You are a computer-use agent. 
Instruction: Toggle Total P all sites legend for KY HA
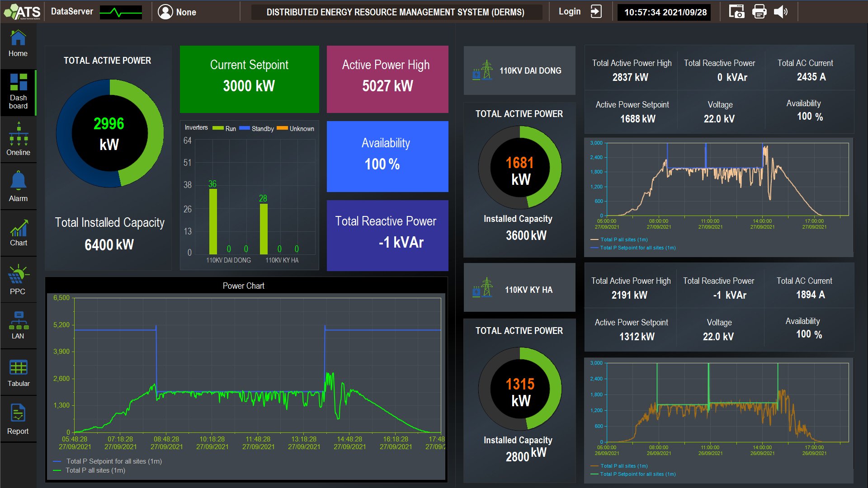coord(619,466)
